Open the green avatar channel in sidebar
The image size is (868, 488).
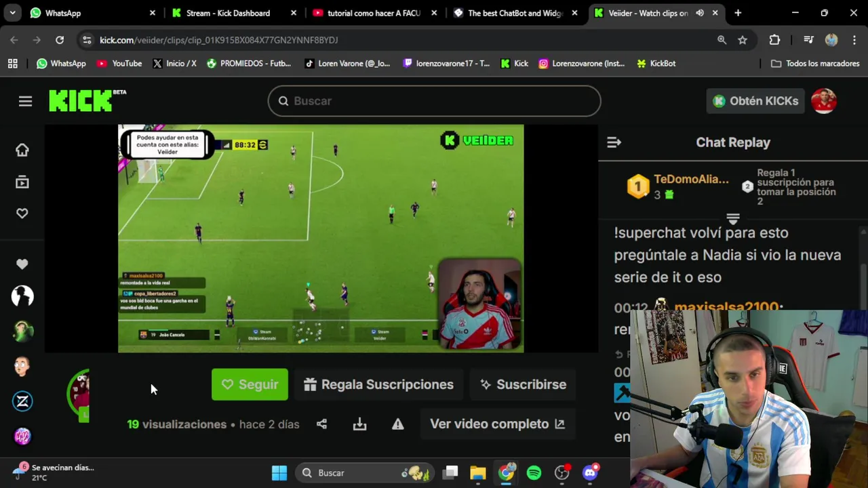pos(22,331)
